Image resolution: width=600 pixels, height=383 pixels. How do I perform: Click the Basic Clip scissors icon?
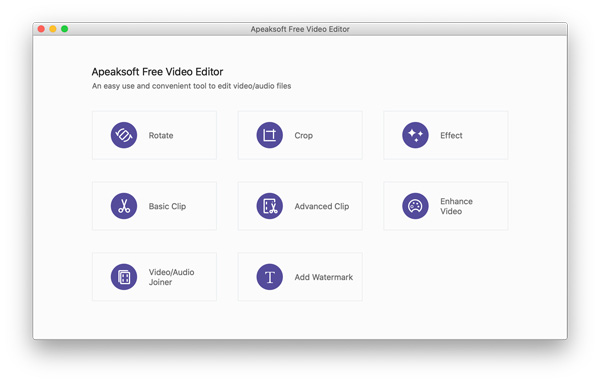point(124,206)
